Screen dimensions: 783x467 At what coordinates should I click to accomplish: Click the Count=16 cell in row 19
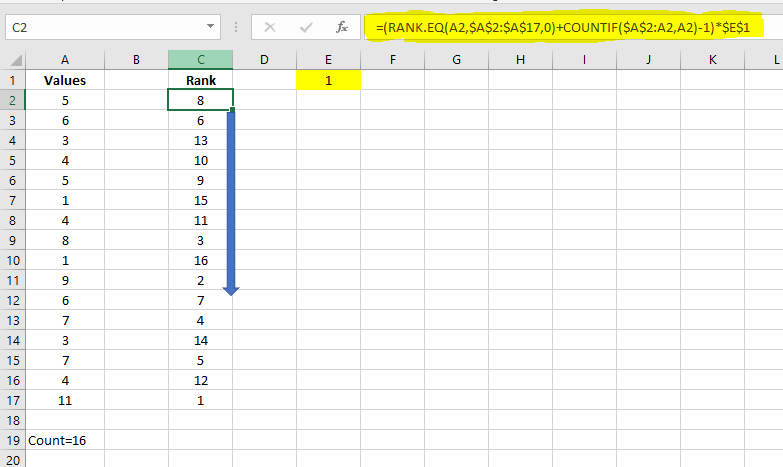point(65,440)
